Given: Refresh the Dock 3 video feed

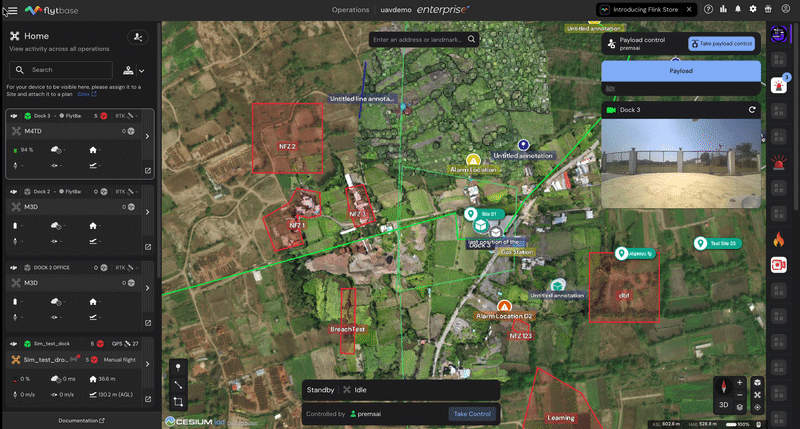Looking at the screenshot, I should click(x=752, y=110).
